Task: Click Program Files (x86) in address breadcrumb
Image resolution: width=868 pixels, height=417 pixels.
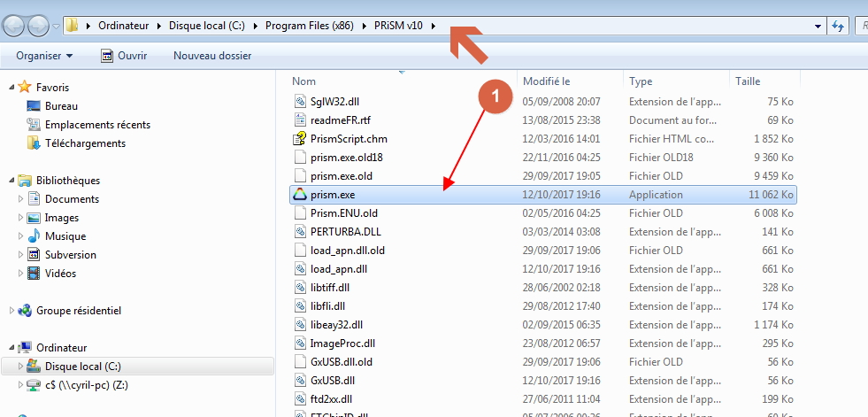Action: pos(309,26)
